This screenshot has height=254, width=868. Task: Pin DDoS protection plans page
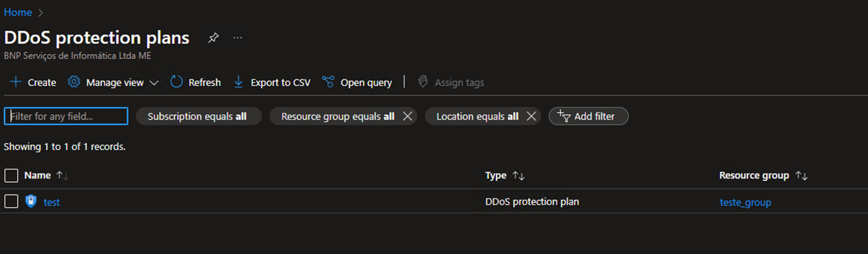(214, 38)
